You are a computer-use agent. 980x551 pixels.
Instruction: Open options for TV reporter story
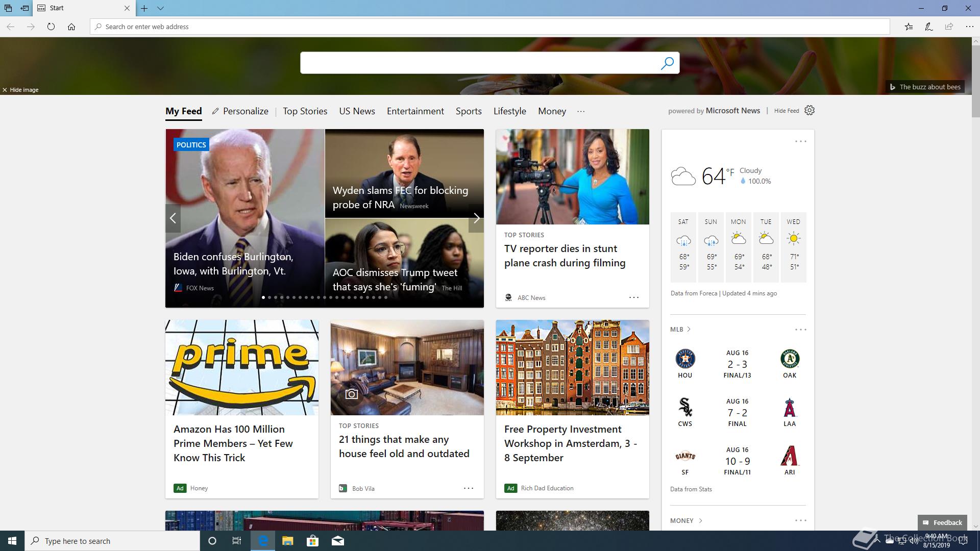[x=634, y=297]
